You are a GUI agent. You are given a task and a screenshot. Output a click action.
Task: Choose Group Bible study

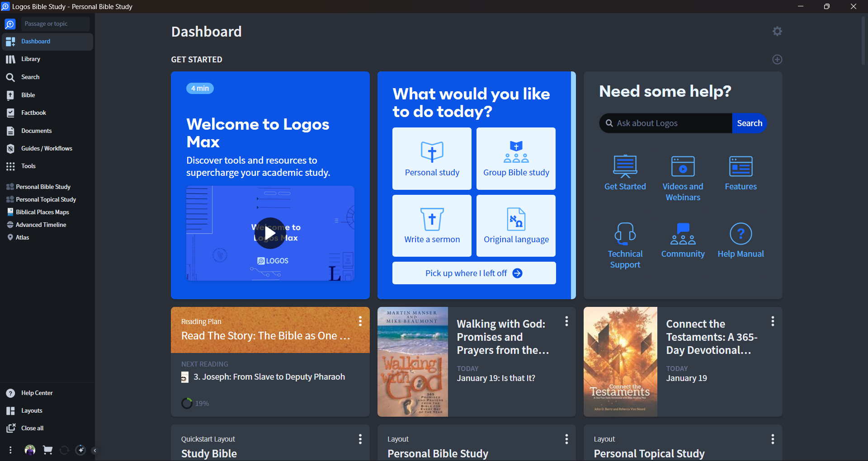pyautogui.click(x=515, y=158)
